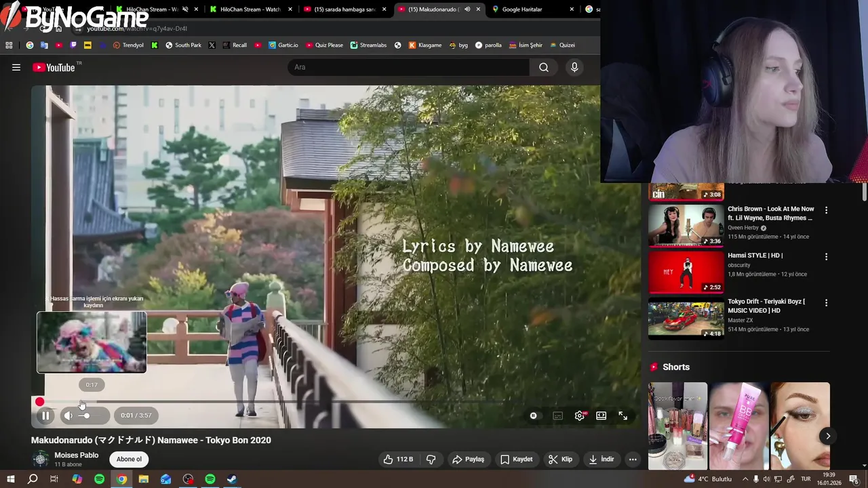Open the eye makeup Short
This screenshot has width=868, height=488.
800,426
